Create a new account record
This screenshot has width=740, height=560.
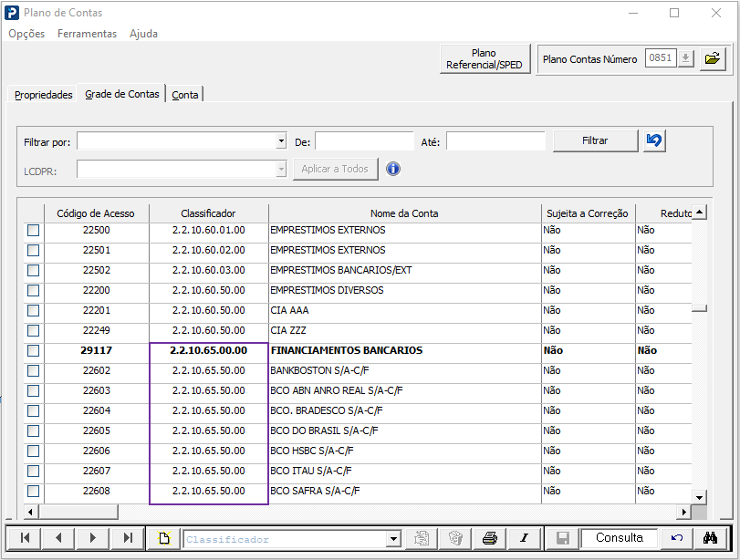pyautogui.click(x=163, y=538)
